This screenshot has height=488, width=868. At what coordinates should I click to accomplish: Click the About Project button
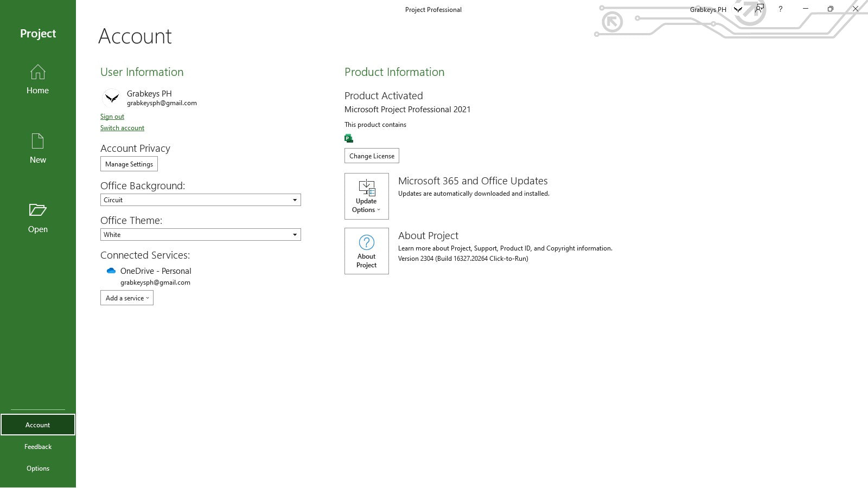[367, 251]
